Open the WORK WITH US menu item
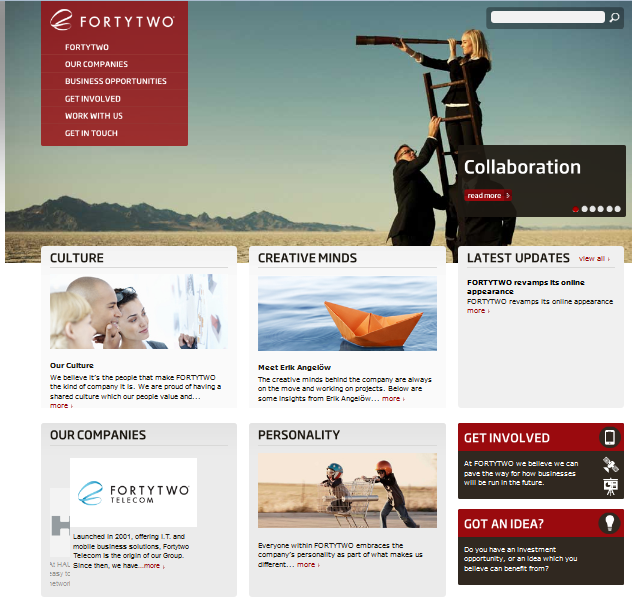632x603 pixels. 94,116
